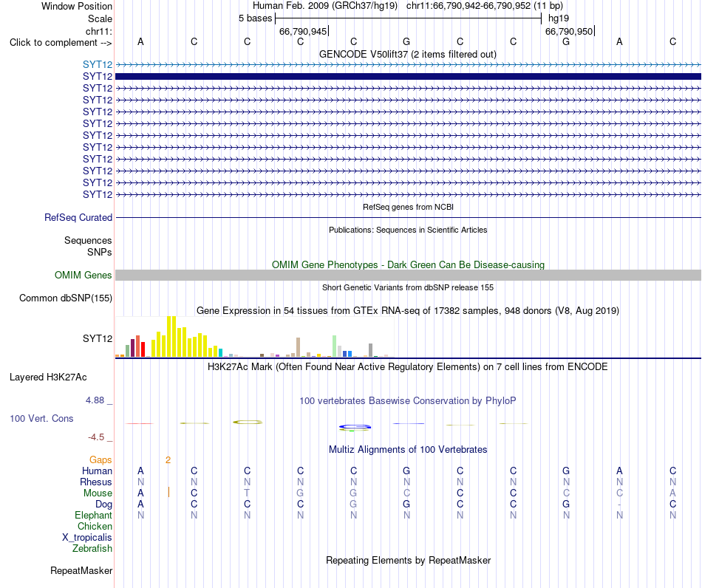
Task: Click the RefSeq Curated track label
Action: point(78,217)
